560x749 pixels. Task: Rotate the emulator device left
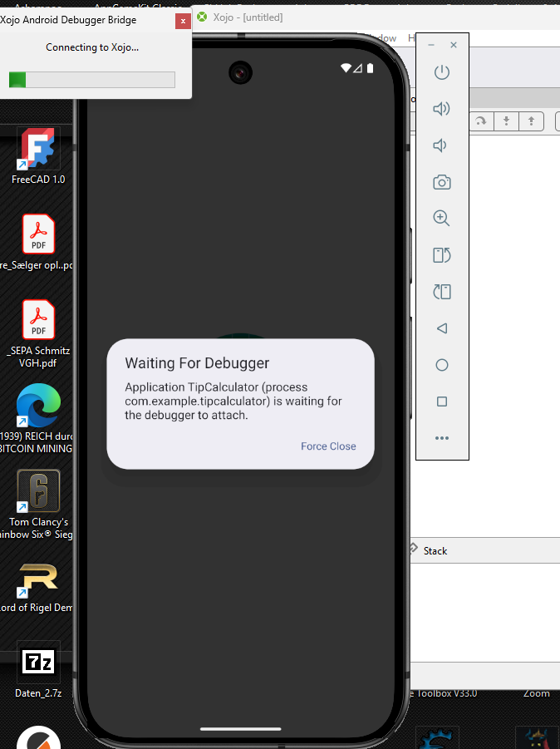pyautogui.click(x=442, y=255)
